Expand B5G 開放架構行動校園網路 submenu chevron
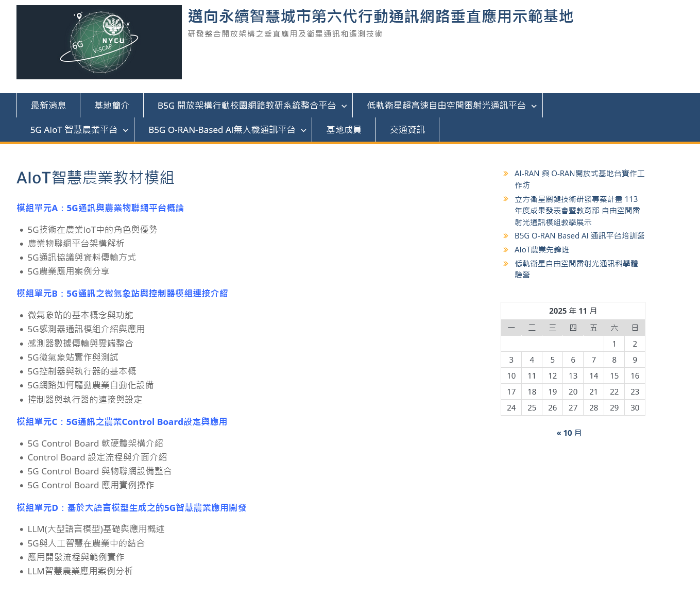 pyautogui.click(x=344, y=106)
